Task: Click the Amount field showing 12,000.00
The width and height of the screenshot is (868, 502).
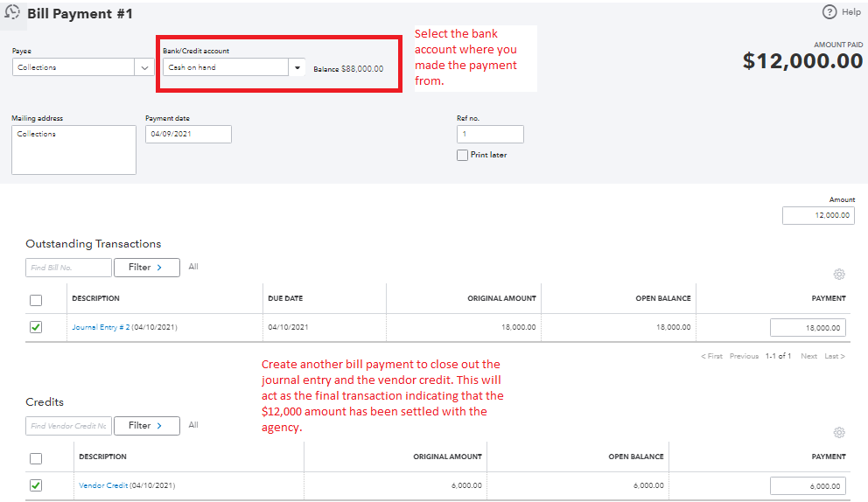Action: pyautogui.click(x=818, y=216)
